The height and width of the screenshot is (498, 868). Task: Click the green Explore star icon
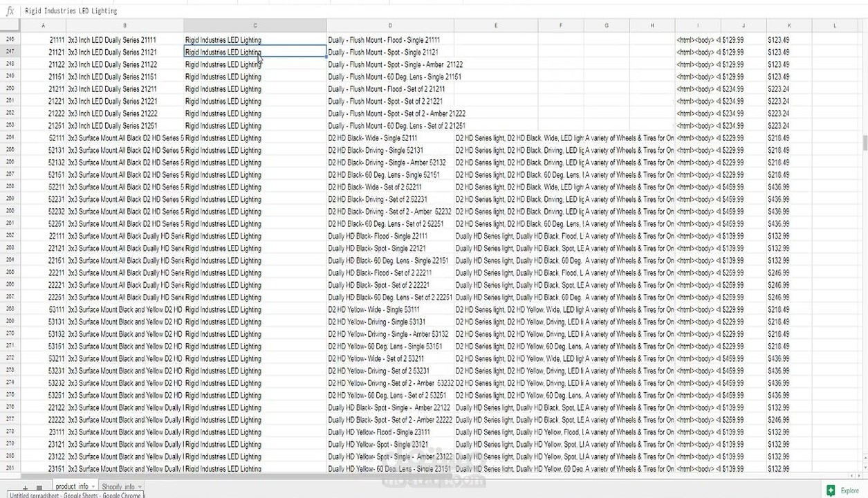(x=831, y=490)
